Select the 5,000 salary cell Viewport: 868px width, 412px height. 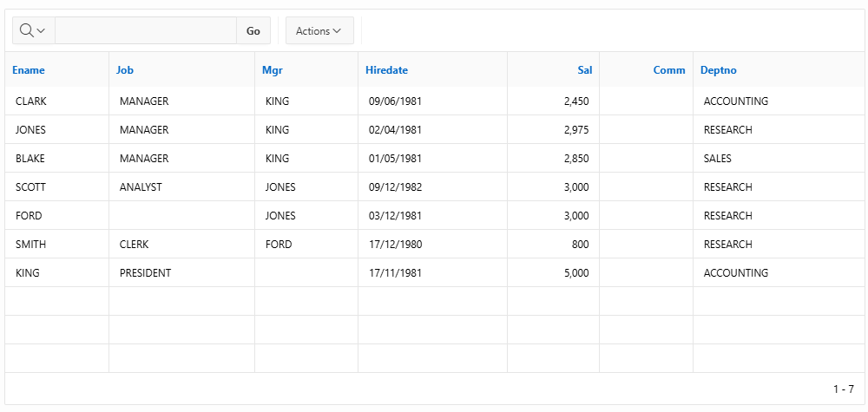(x=554, y=272)
